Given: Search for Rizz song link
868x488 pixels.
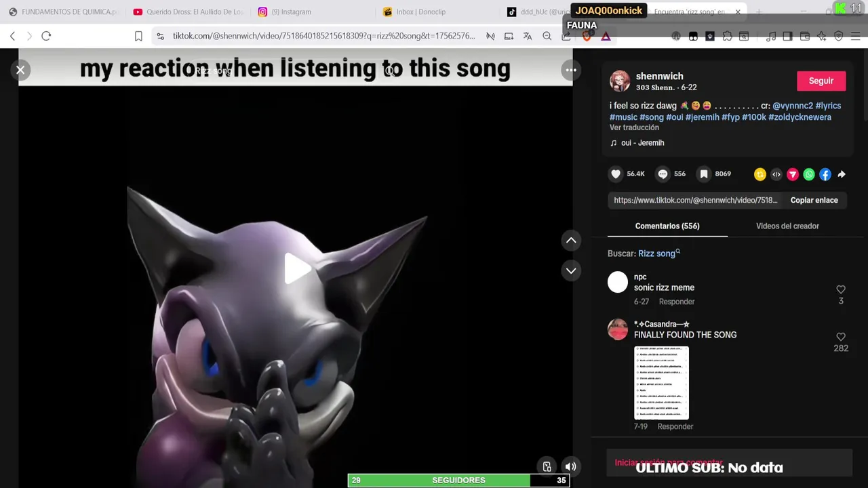Looking at the screenshot, I should [658, 253].
